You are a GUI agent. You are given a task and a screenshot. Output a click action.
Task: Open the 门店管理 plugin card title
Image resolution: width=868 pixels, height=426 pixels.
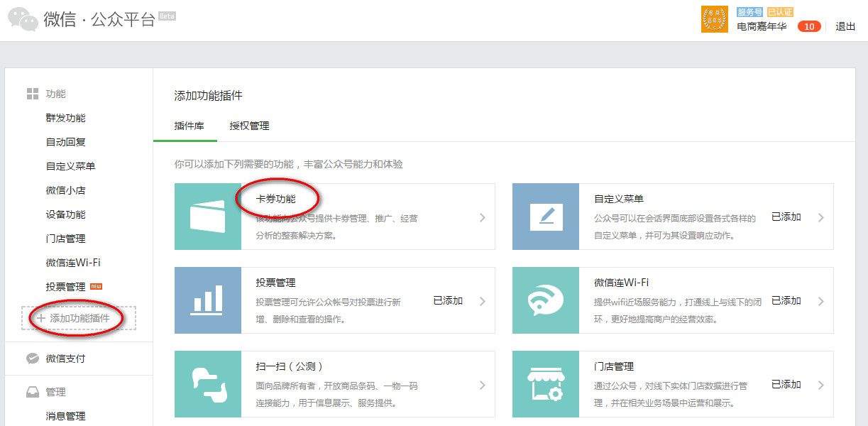[614, 366]
